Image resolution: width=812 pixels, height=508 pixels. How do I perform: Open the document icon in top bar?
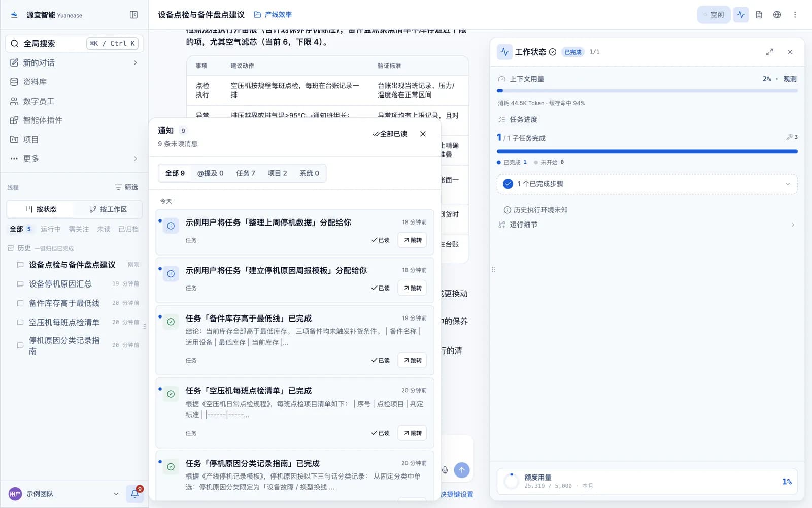tap(759, 15)
